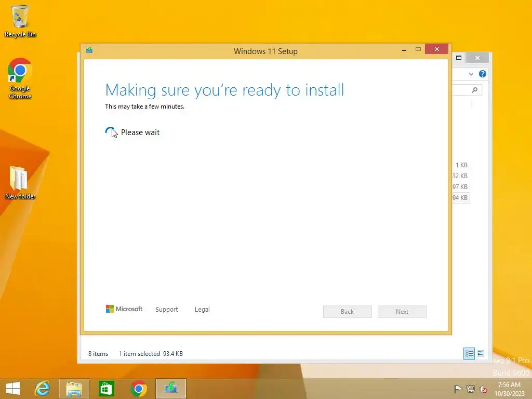The image size is (532, 399).
Task: Click the '8 items' status bar text
Action: click(x=98, y=353)
